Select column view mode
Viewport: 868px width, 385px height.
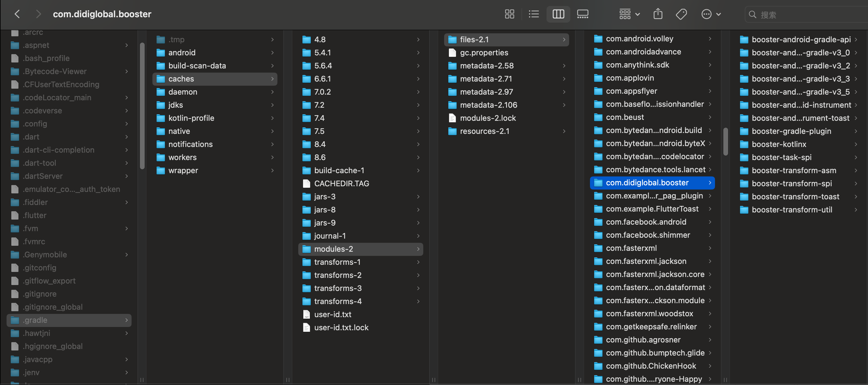558,14
